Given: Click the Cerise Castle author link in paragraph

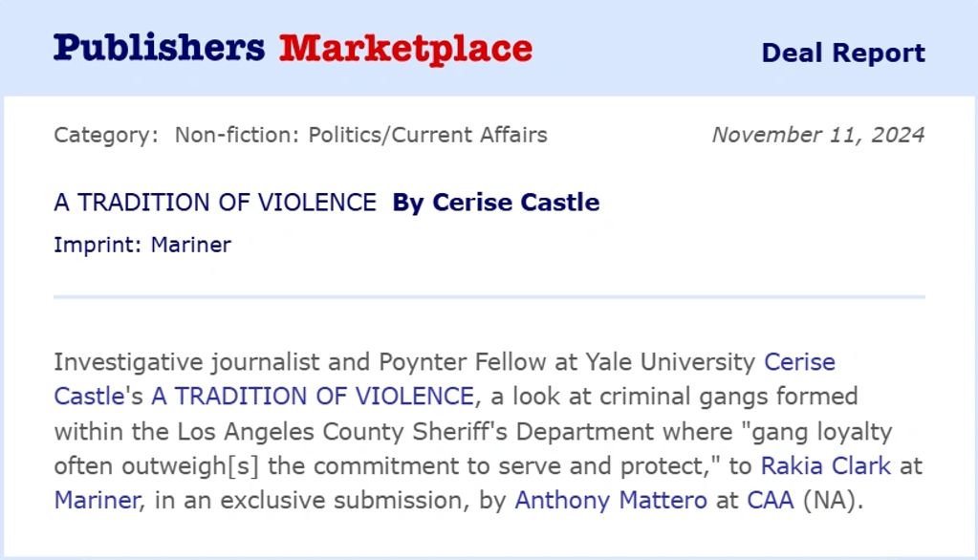Looking at the screenshot, I should click(799, 362).
